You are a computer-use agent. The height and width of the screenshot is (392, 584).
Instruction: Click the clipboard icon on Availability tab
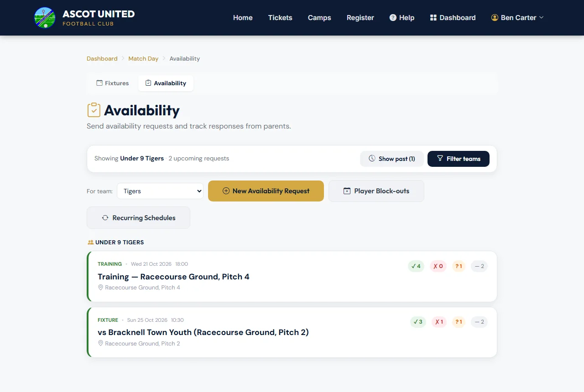[x=148, y=83]
